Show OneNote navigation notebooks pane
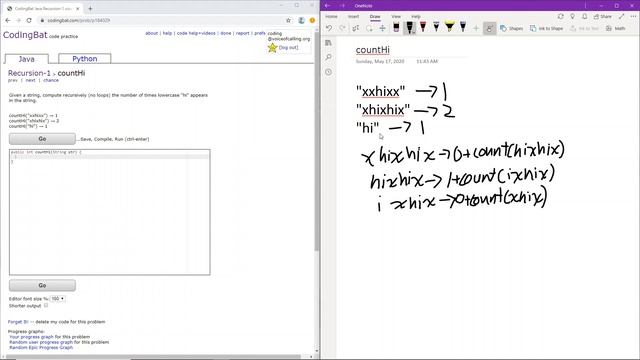The height and width of the screenshot is (360, 640). tap(329, 43)
